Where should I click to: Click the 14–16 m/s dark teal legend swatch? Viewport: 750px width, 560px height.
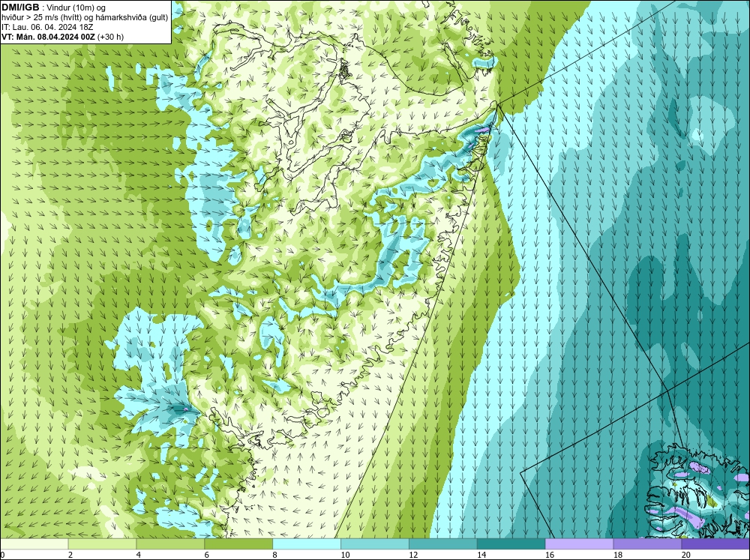click(511, 544)
